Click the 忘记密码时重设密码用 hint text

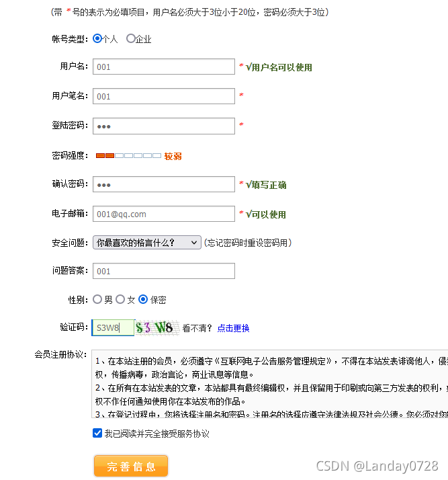click(248, 243)
